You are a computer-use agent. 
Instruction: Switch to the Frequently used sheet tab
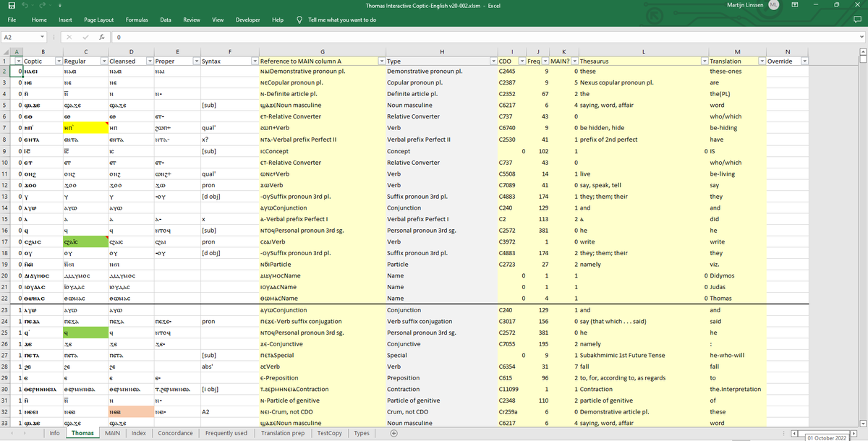tap(226, 433)
